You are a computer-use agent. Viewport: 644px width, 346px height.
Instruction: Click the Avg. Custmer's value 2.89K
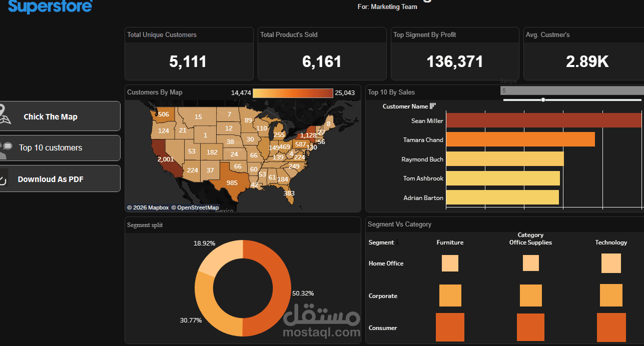point(587,61)
